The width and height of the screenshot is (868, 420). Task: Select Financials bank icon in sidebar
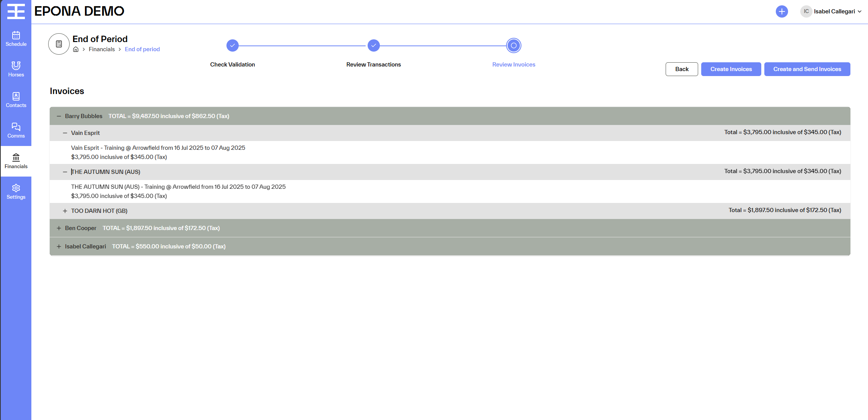point(16,161)
